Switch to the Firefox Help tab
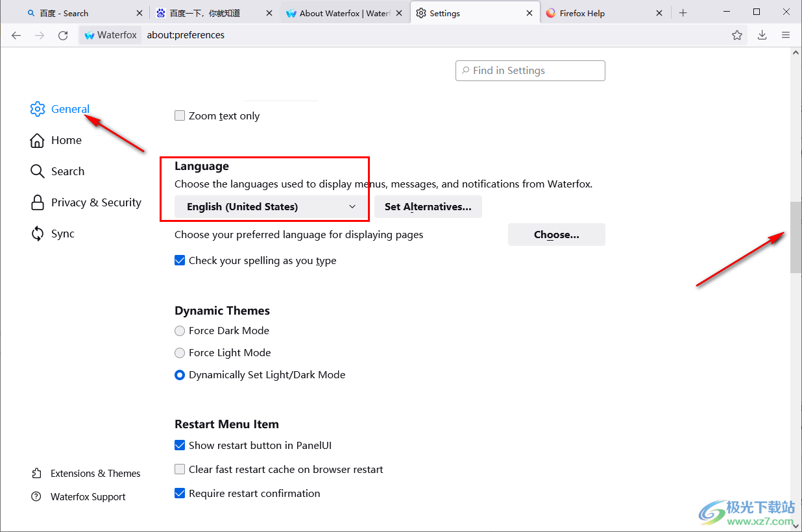This screenshot has height=532, width=802. tap(605, 13)
